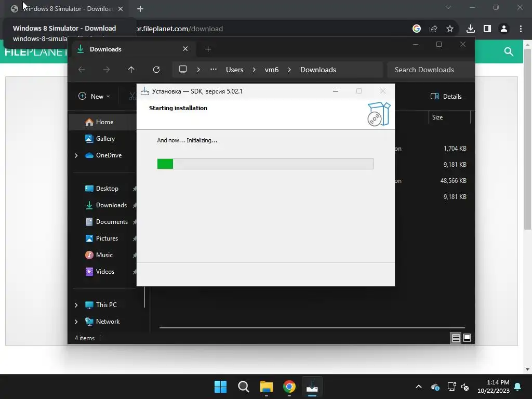Minimize the SDK installer window
Screen dimensions: 532x399
point(336,91)
